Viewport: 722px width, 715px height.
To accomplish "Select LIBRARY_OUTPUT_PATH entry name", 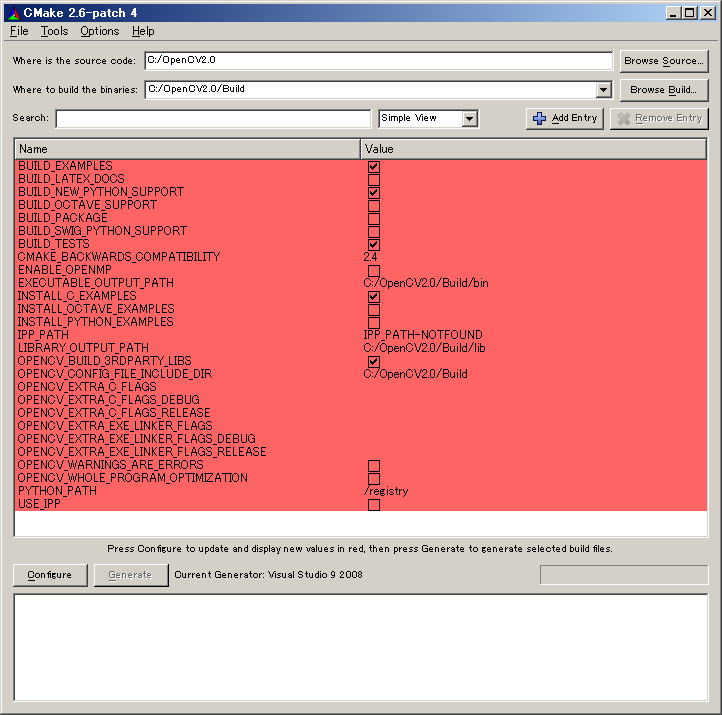I will pyautogui.click(x=83, y=348).
